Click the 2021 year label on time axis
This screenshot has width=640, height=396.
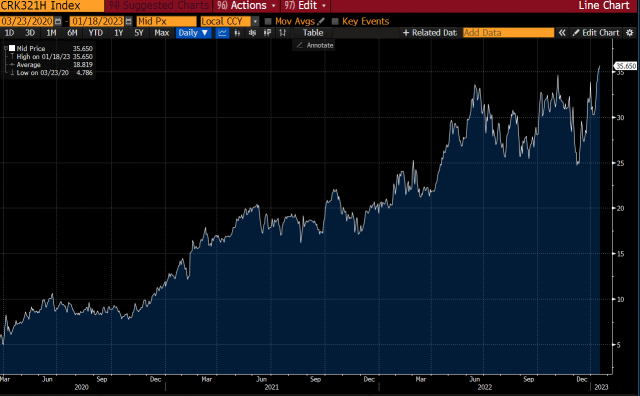pyautogui.click(x=271, y=387)
